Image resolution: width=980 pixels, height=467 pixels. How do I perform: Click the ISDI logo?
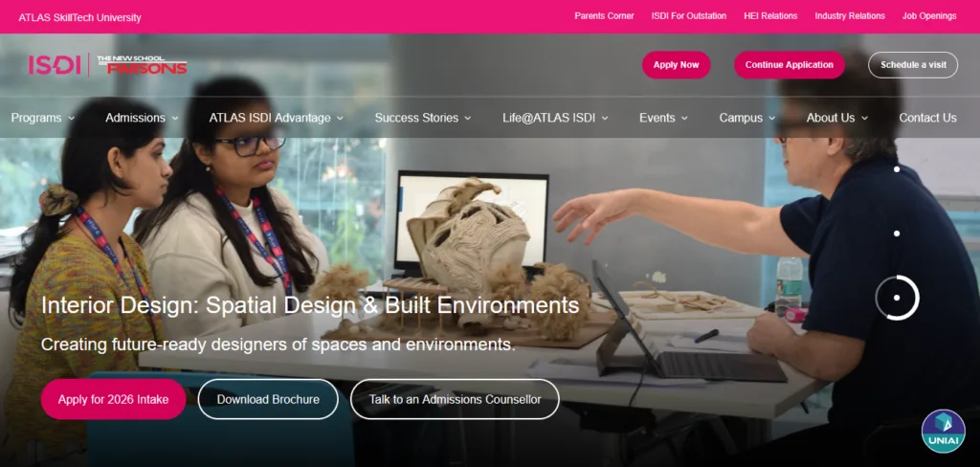click(x=55, y=65)
